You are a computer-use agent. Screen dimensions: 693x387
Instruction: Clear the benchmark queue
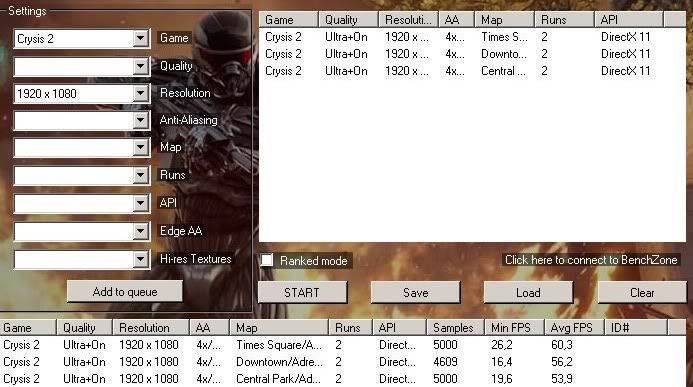(642, 292)
